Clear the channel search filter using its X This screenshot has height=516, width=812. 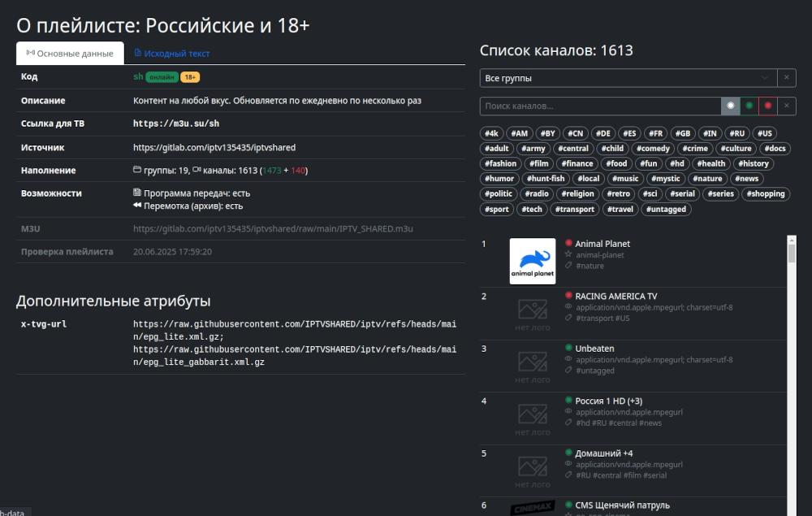tap(787, 105)
